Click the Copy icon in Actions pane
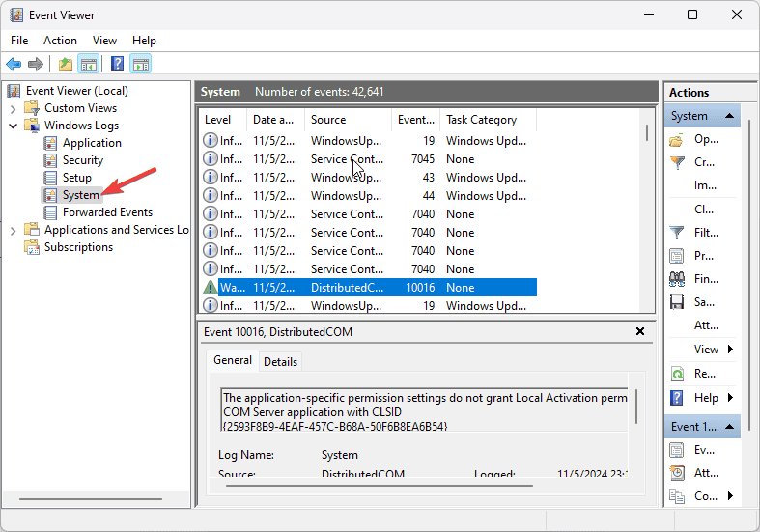Screen dimensions: 760x532 coord(677,496)
